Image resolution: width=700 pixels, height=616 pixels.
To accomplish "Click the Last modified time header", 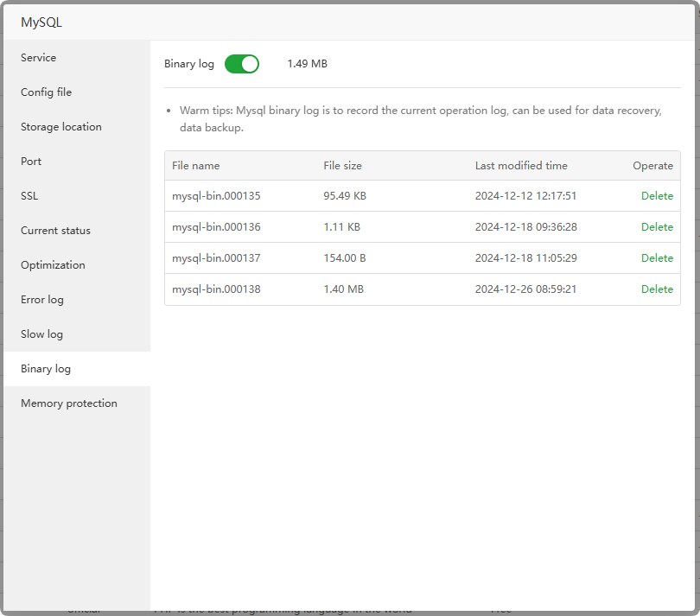I will pyautogui.click(x=521, y=166).
